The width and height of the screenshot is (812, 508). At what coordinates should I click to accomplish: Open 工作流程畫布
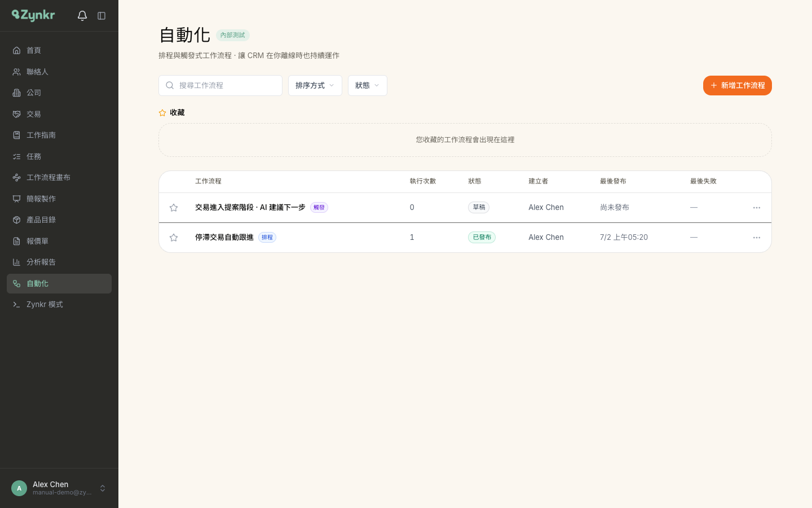click(x=59, y=177)
